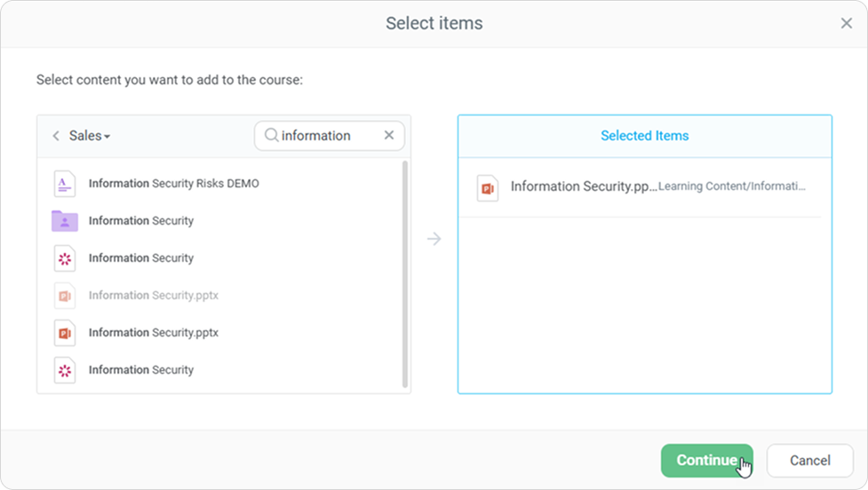Image resolution: width=868 pixels, height=490 pixels.
Task: Click the magnifier search icon
Action: tap(271, 136)
